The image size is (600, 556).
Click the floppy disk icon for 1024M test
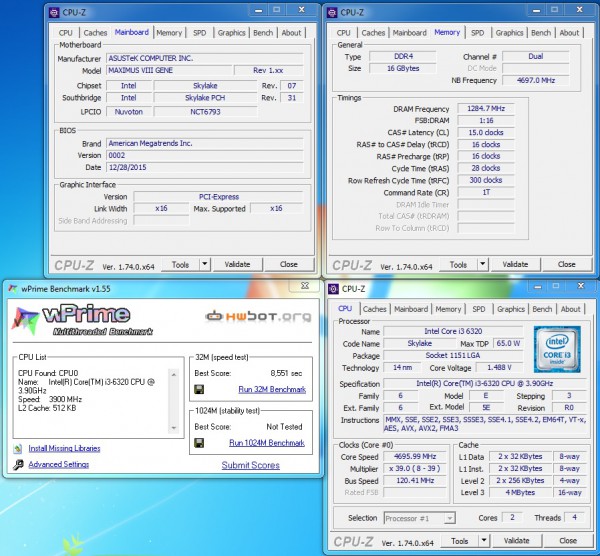tap(199, 443)
